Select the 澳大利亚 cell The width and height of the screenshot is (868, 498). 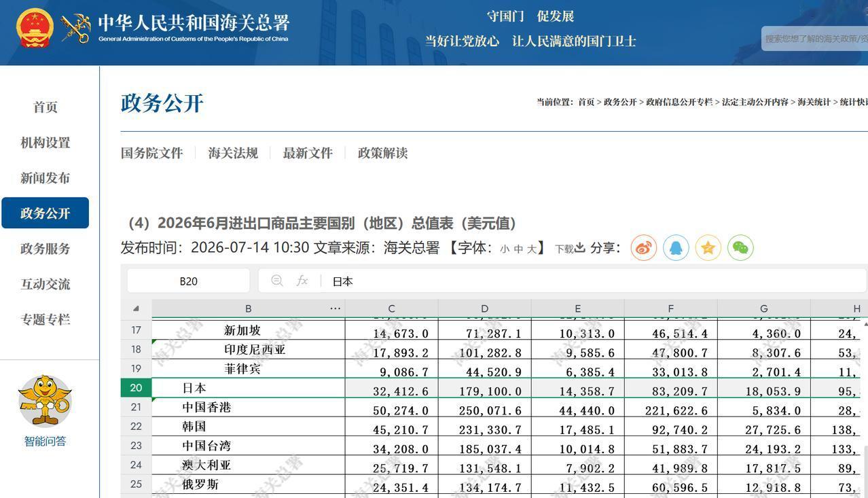coord(248,465)
